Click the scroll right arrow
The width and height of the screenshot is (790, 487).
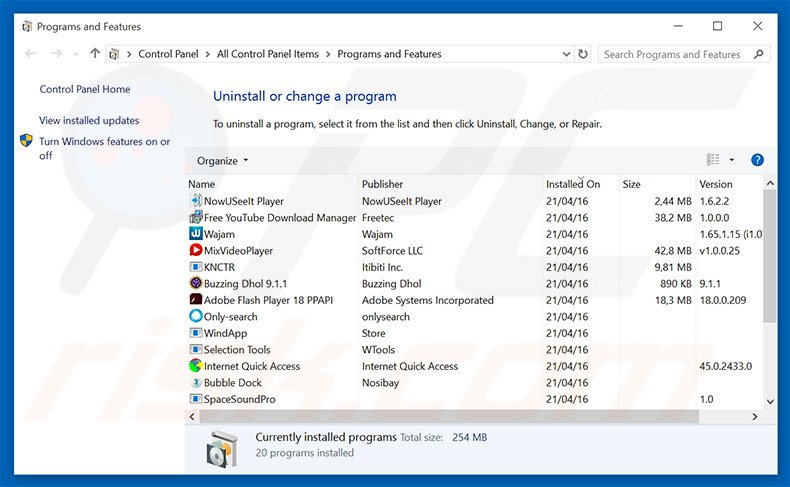point(754,416)
